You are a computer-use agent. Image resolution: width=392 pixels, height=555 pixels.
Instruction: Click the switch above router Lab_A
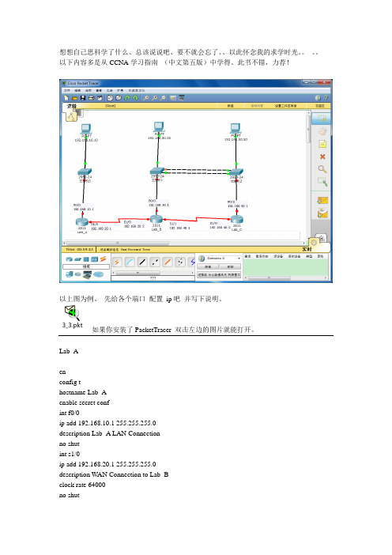(85, 172)
